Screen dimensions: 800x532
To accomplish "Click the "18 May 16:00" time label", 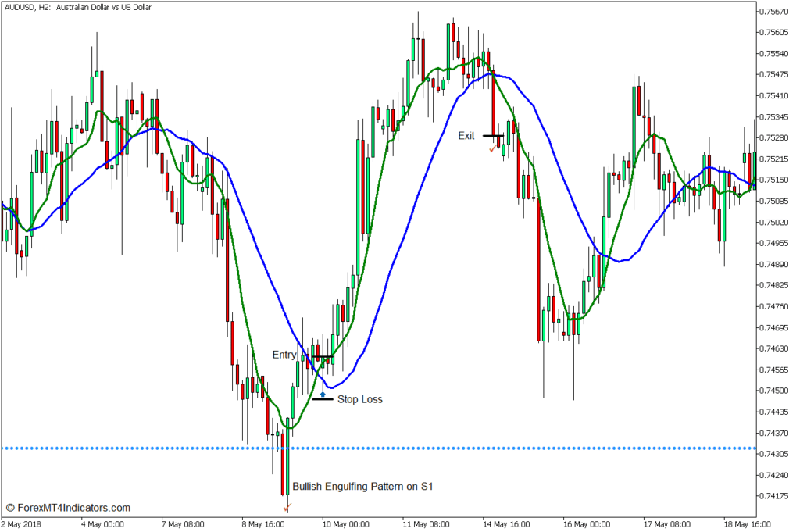I will [x=746, y=523].
